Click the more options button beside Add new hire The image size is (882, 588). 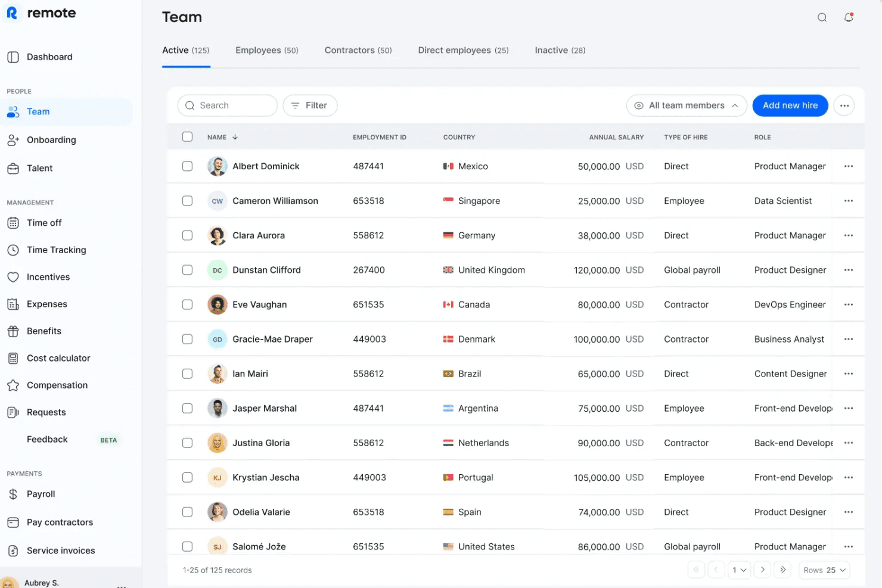click(844, 105)
